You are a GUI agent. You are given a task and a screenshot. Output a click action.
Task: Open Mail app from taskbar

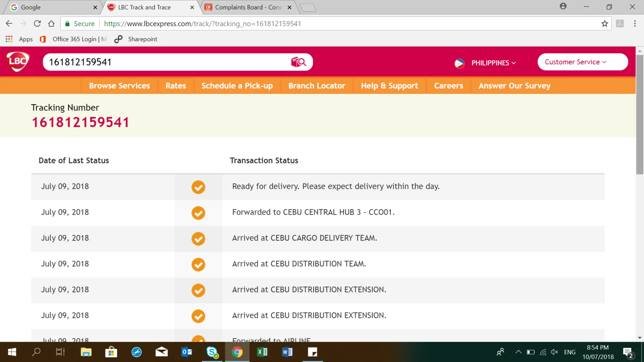pos(162,352)
